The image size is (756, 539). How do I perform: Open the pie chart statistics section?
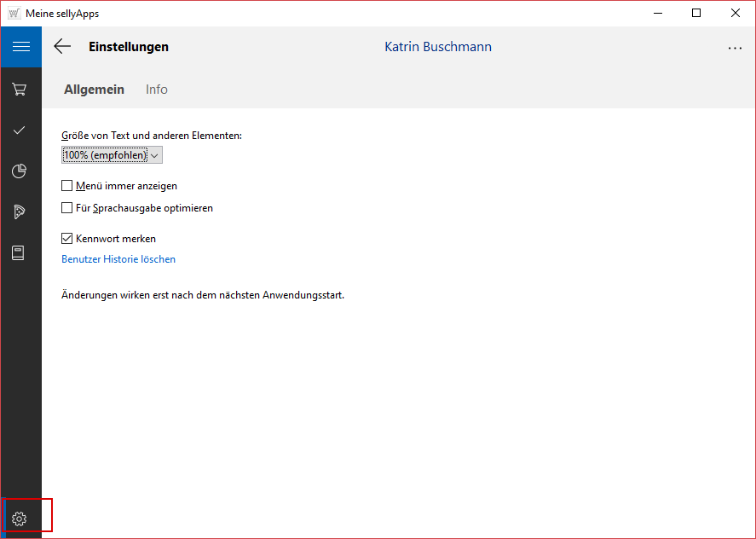pos(19,171)
